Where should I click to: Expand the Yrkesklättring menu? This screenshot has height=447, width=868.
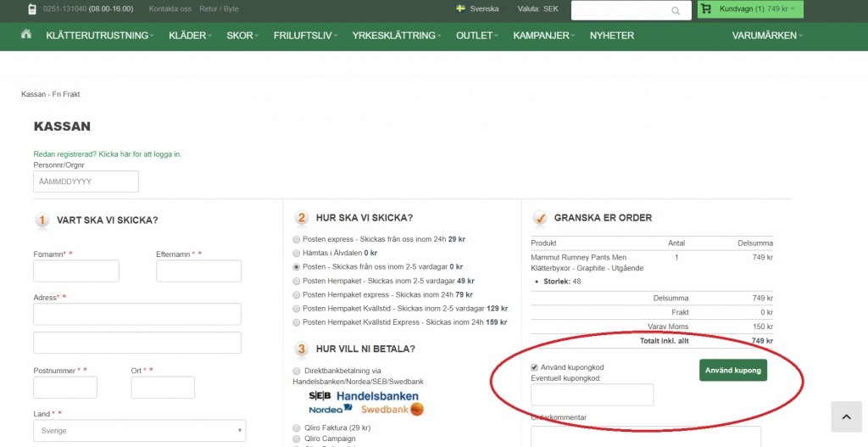click(x=397, y=36)
